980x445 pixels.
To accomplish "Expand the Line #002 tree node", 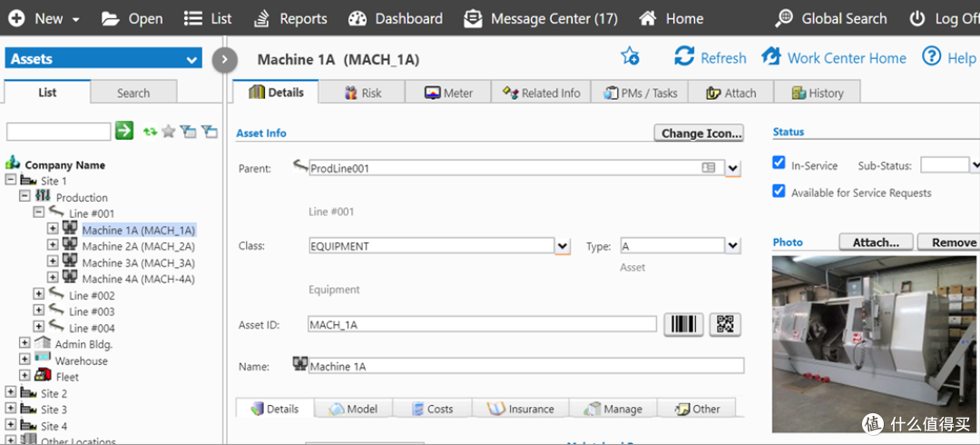I will 38,294.
